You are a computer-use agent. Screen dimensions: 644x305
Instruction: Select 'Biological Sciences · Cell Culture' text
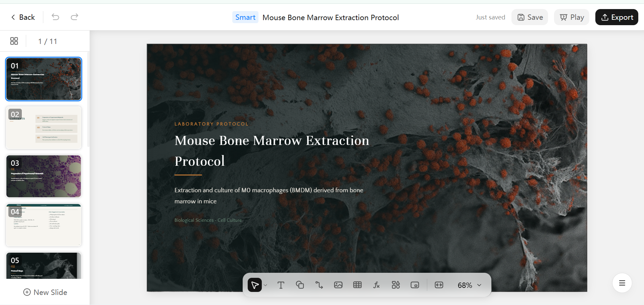(x=208, y=220)
